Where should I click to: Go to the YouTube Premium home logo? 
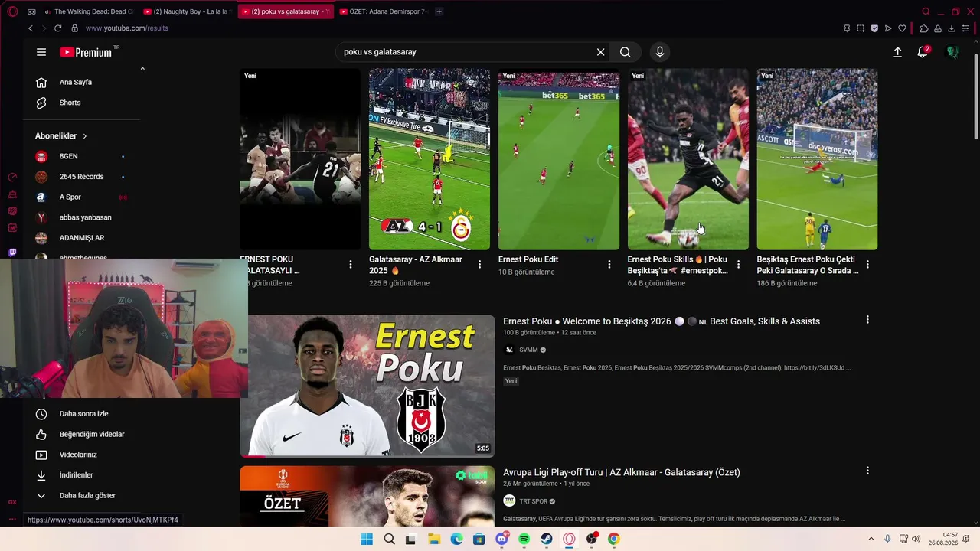pos(86,52)
